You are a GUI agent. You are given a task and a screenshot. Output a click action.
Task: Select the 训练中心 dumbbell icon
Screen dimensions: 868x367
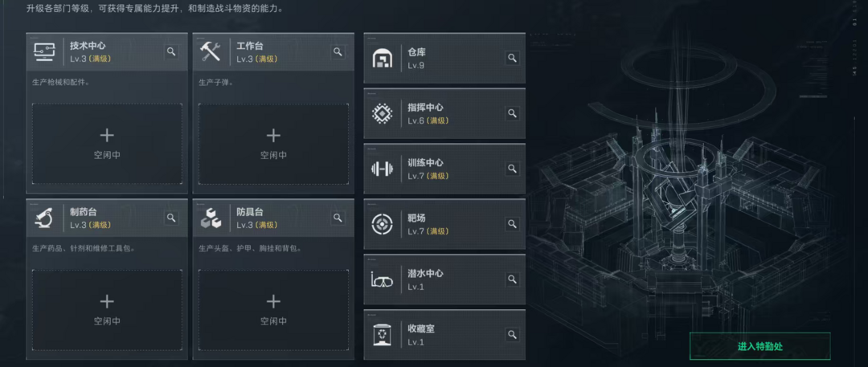[382, 169]
